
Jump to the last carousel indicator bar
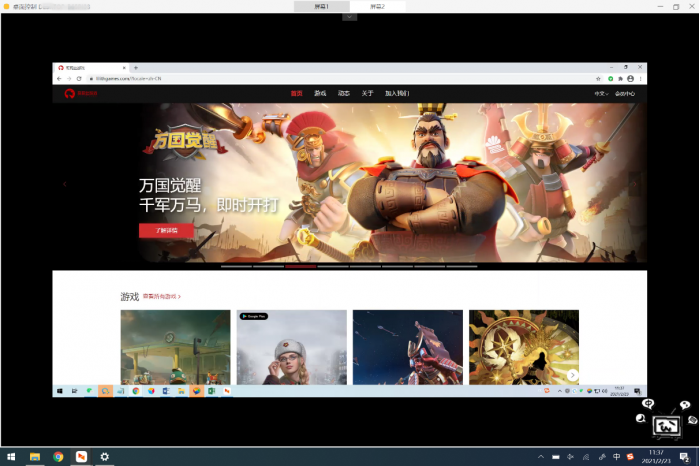462,266
